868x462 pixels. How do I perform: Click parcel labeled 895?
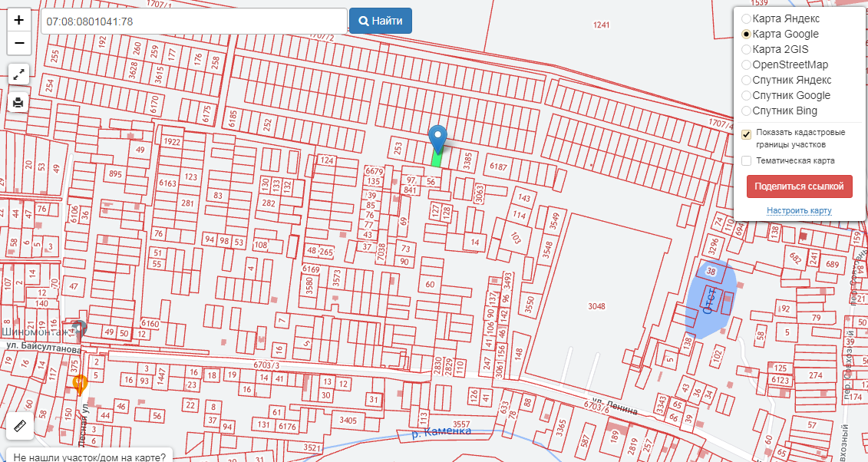[115, 173]
